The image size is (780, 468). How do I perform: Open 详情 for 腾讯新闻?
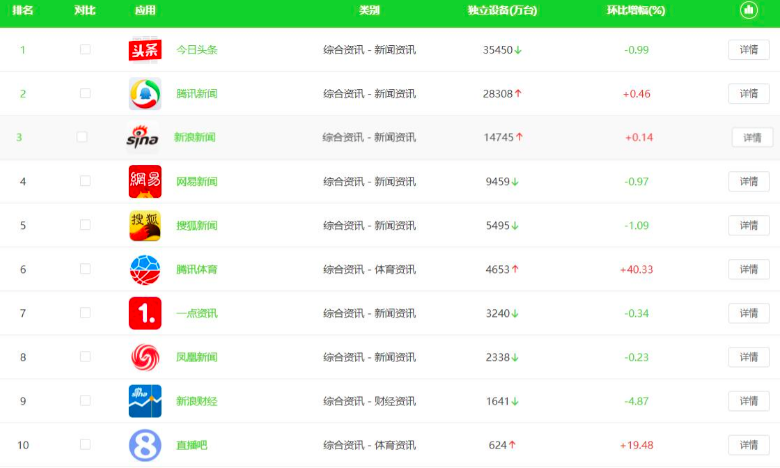tap(749, 94)
